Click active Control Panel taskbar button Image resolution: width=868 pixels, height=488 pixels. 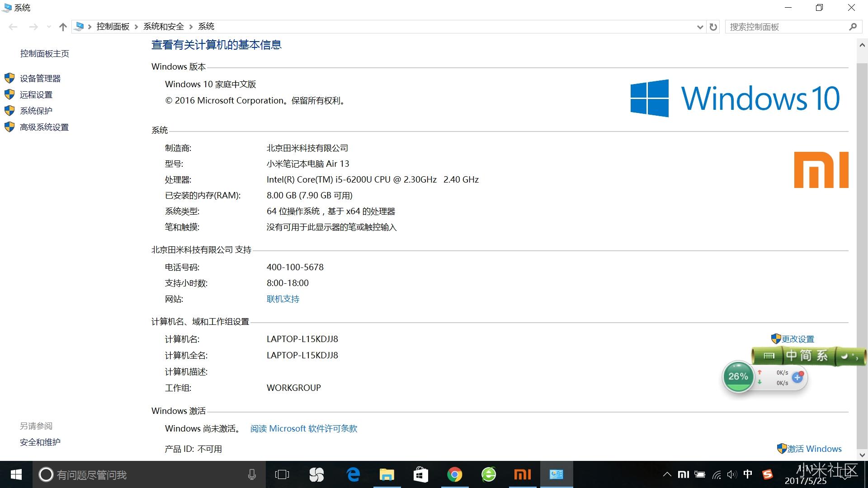(x=557, y=474)
